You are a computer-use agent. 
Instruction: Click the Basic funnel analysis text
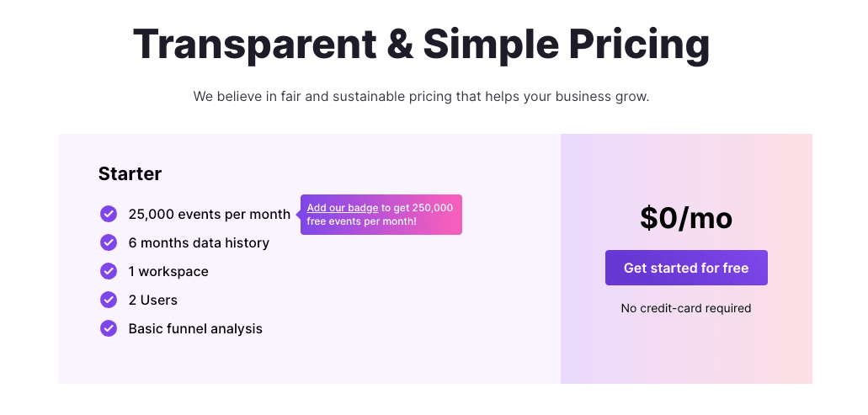pyautogui.click(x=195, y=328)
